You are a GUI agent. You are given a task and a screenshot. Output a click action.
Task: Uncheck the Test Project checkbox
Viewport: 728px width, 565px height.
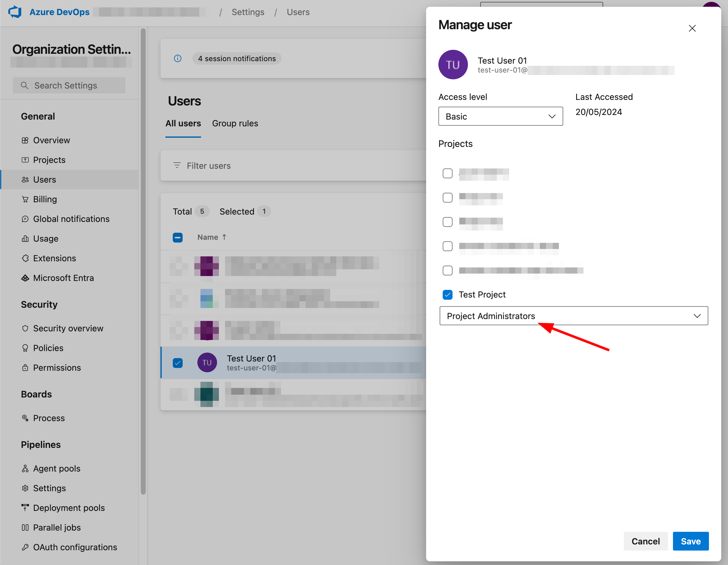(x=448, y=295)
